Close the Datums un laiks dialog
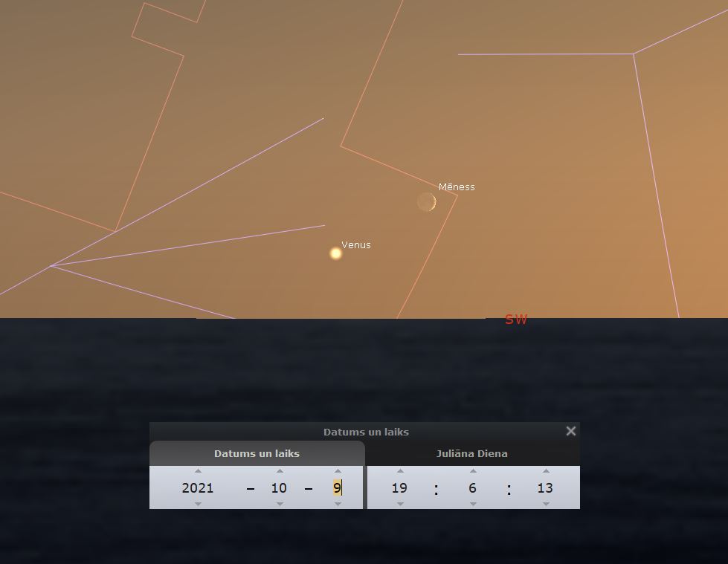This screenshot has width=728, height=564. tap(571, 431)
